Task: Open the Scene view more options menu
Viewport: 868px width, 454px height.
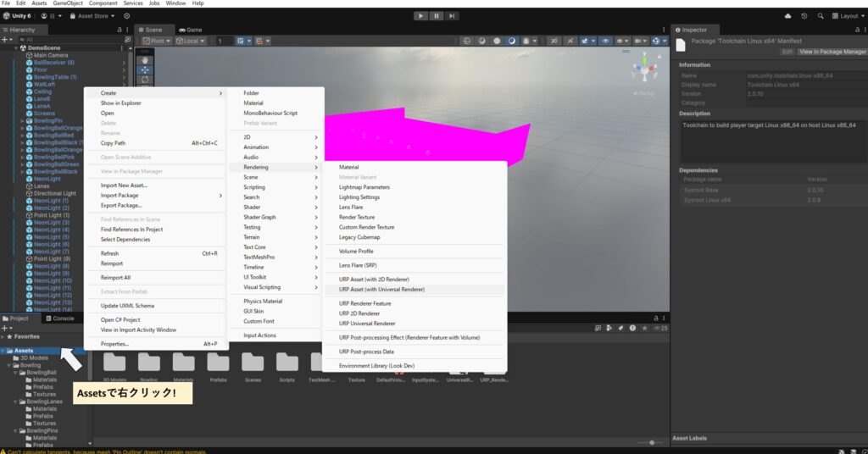Action: tap(664, 30)
